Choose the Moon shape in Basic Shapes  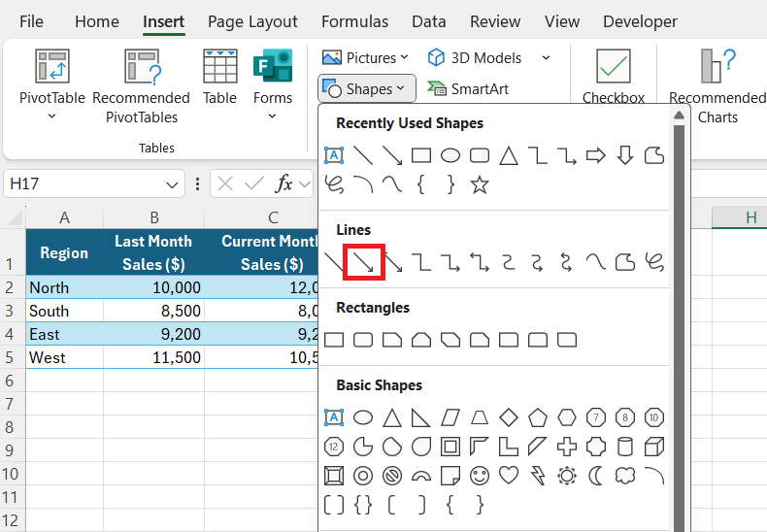point(596,476)
